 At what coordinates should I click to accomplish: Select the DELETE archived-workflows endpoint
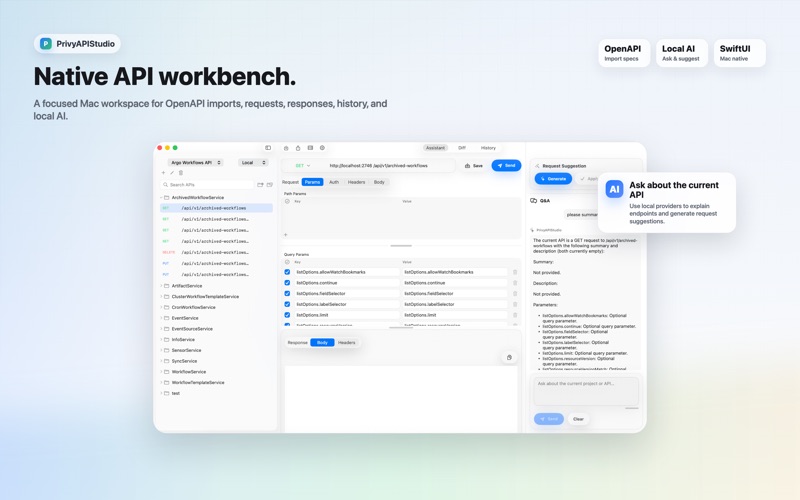tap(216, 253)
